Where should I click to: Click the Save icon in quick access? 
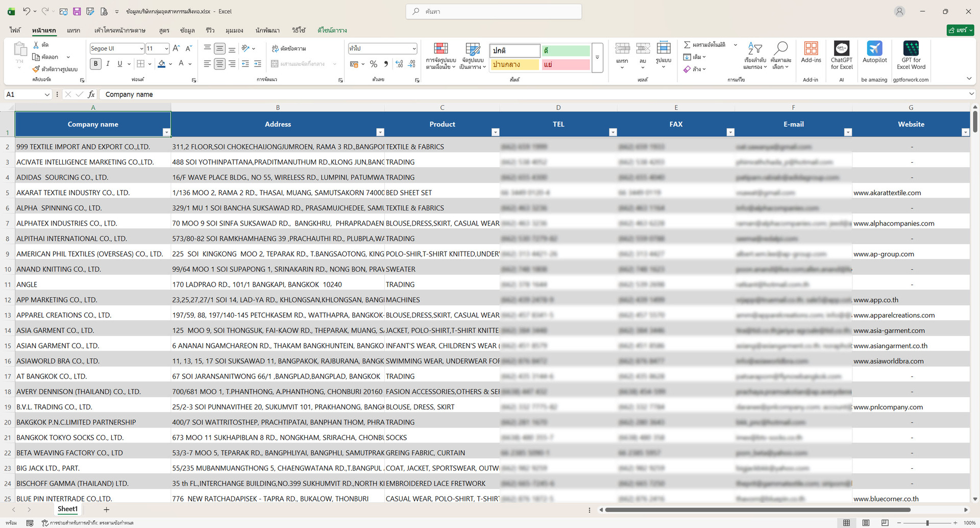[77, 11]
